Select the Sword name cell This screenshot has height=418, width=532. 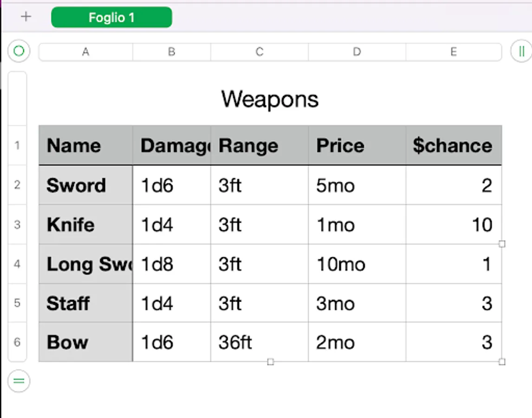pyautogui.click(x=85, y=185)
